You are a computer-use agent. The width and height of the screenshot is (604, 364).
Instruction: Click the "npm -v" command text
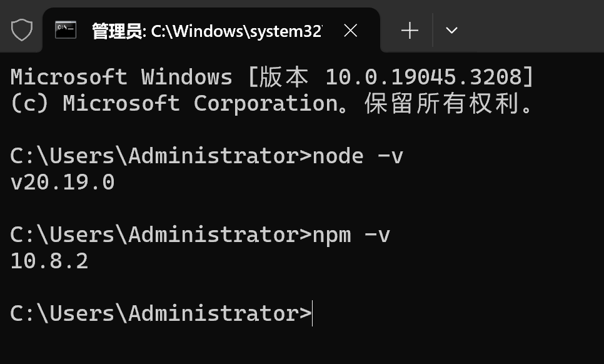pos(351,235)
